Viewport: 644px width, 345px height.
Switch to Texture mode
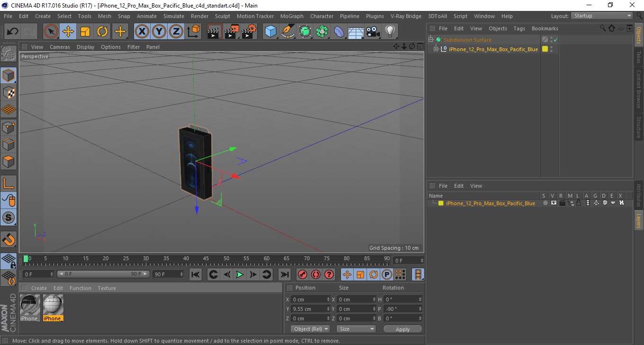pyautogui.click(x=9, y=92)
